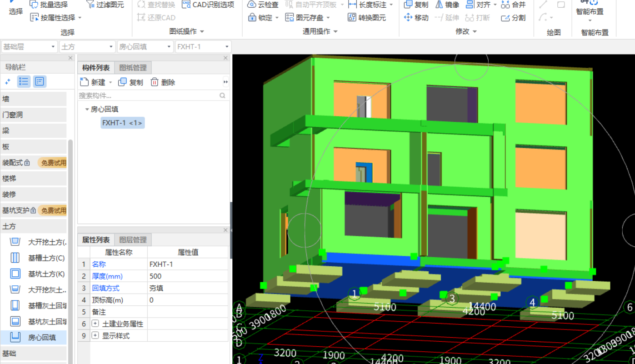
Task: Select 基槽灰土回填 item
Action: tap(38, 305)
